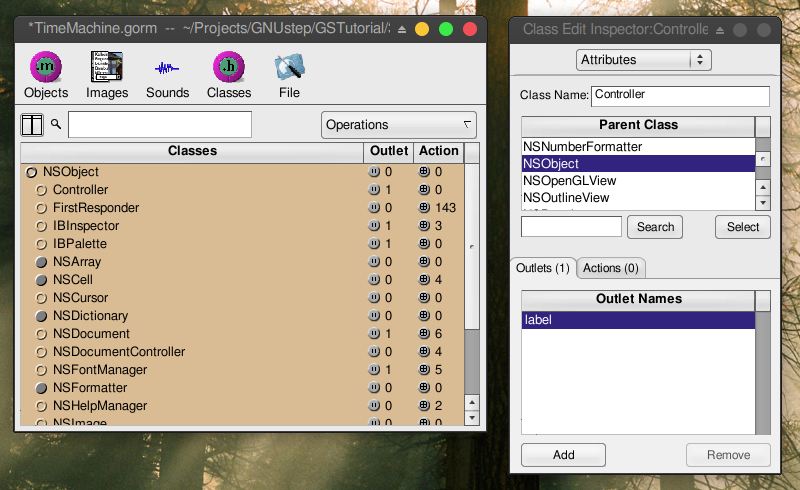Switch to the Actions (0) tab
Image resolution: width=800 pixels, height=490 pixels.
[611, 268]
